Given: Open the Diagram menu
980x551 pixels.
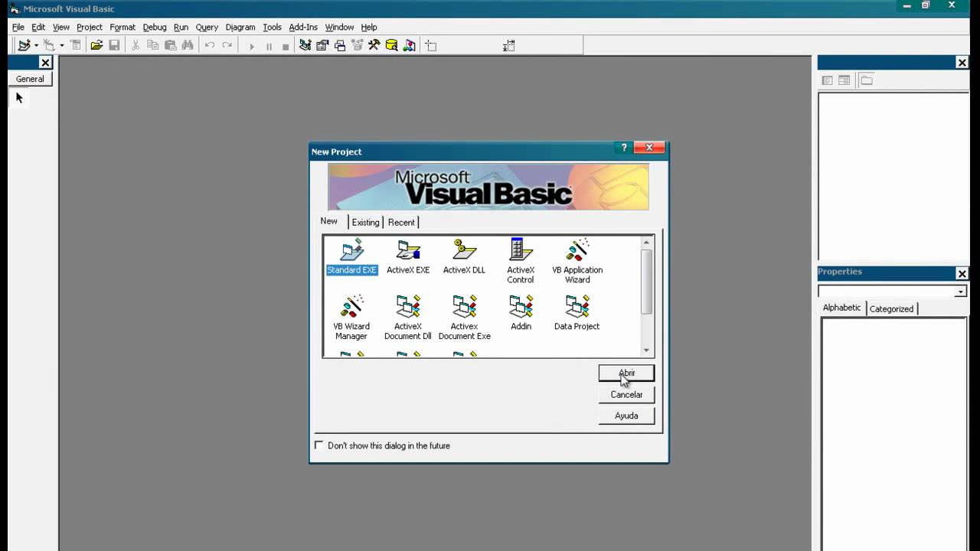Looking at the screenshot, I should [240, 27].
